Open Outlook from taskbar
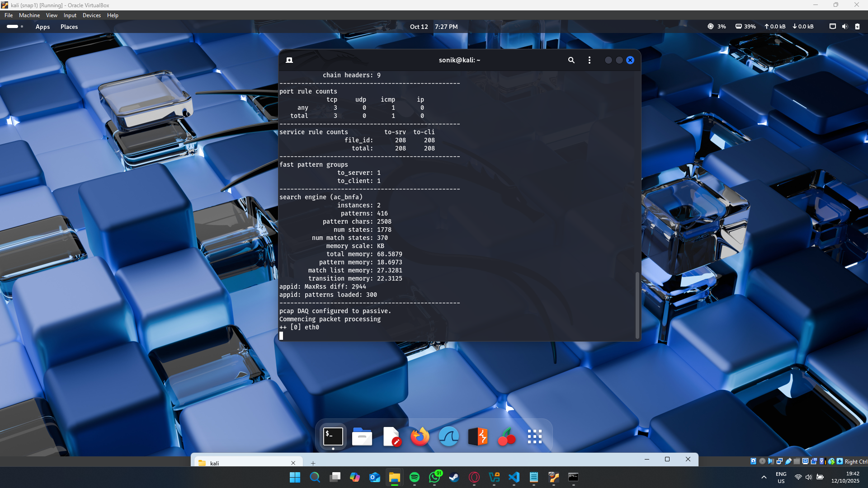 [375, 477]
